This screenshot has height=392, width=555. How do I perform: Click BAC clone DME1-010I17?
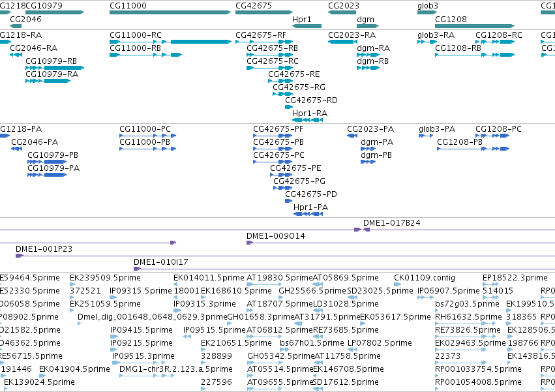click(160, 263)
